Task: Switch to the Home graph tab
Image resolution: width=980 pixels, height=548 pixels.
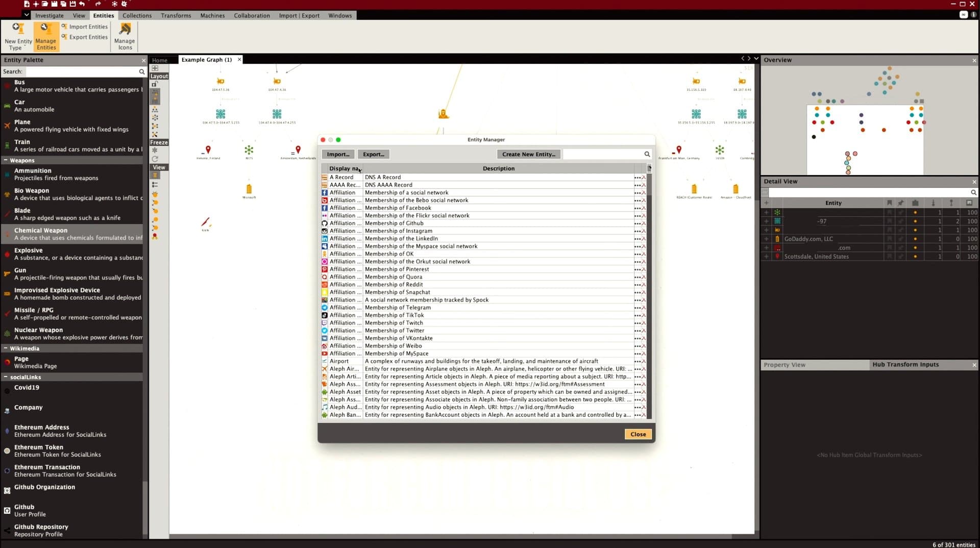Action: pos(160,60)
